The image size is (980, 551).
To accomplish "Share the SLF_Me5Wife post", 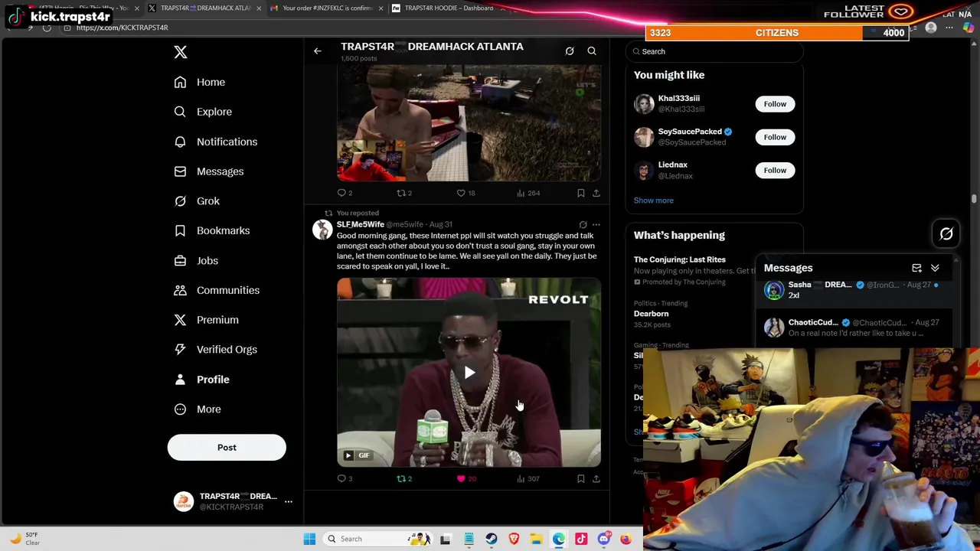I will point(596,479).
